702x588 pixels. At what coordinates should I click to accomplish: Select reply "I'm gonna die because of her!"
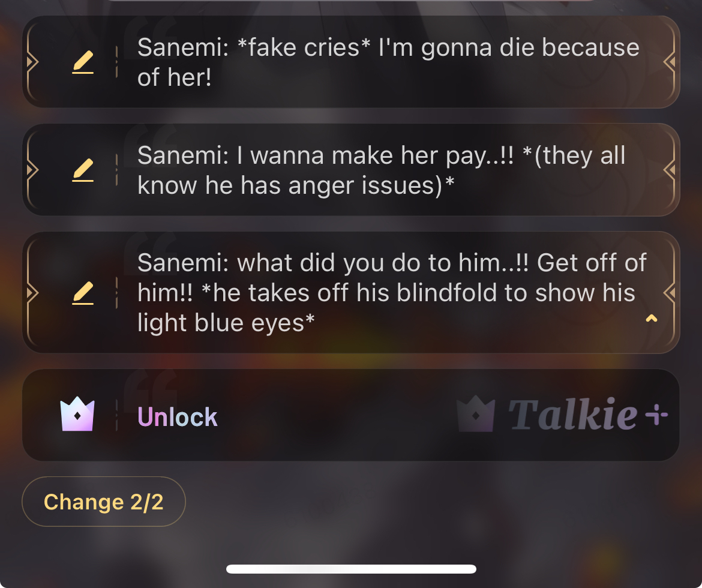pos(388,62)
